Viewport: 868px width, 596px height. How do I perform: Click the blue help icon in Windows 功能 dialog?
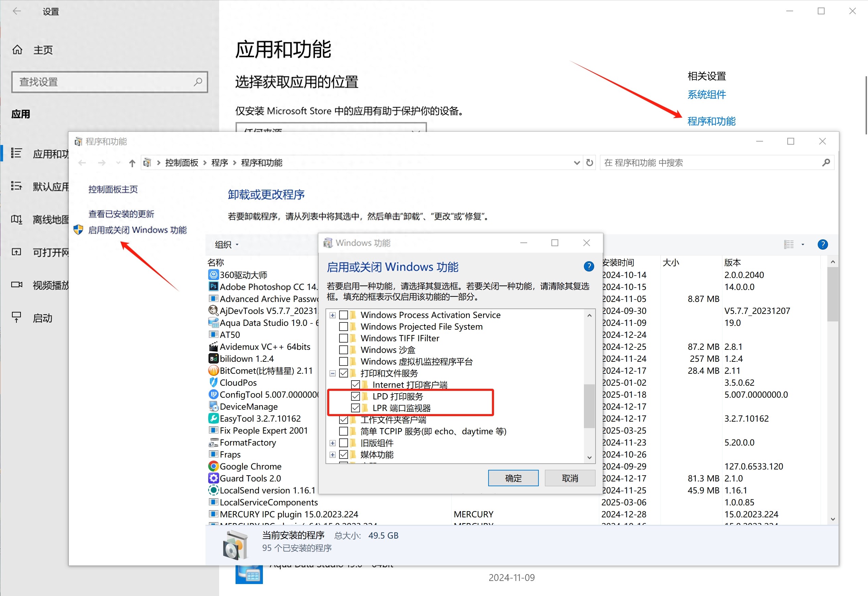pos(589,266)
